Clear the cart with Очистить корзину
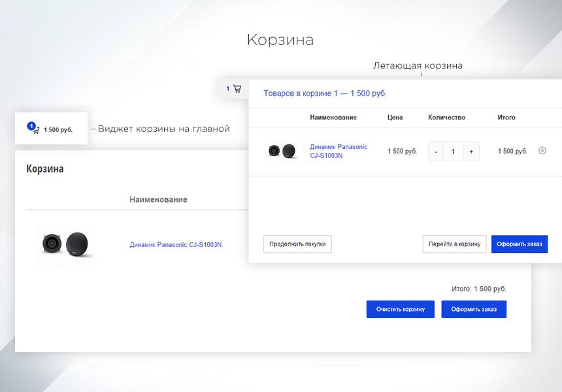The height and width of the screenshot is (392, 562). click(x=400, y=309)
